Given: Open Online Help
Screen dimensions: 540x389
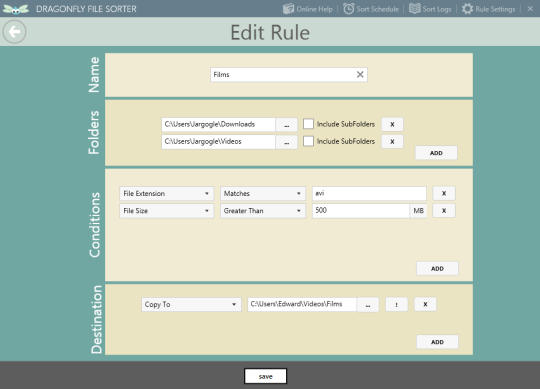Looking at the screenshot, I should [x=308, y=9].
